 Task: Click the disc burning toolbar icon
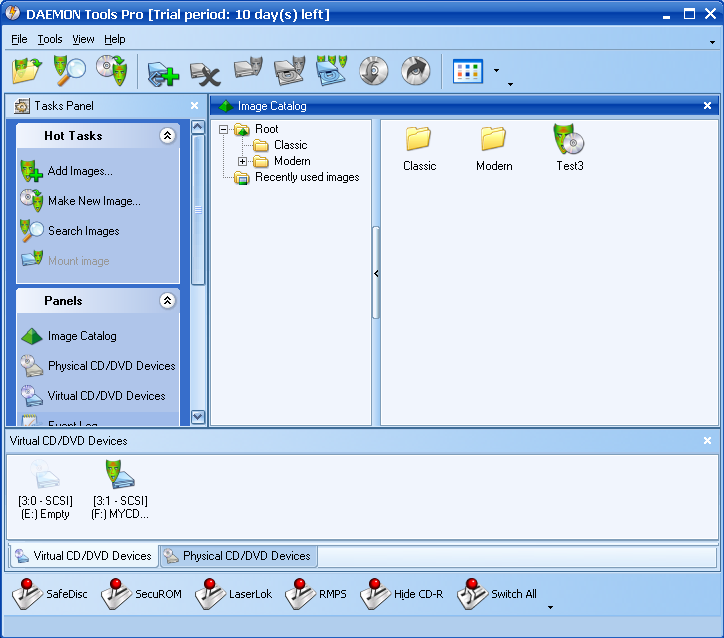click(x=374, y=71)
